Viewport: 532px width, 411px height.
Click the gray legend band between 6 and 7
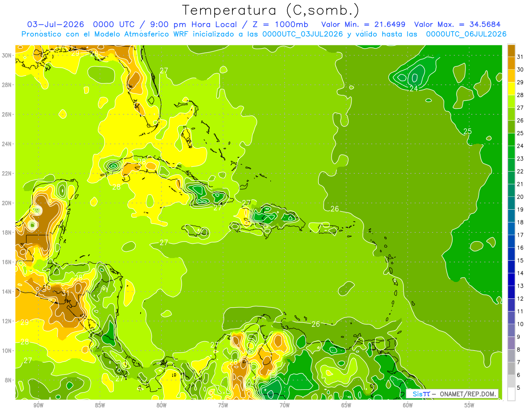click(511, 369)
